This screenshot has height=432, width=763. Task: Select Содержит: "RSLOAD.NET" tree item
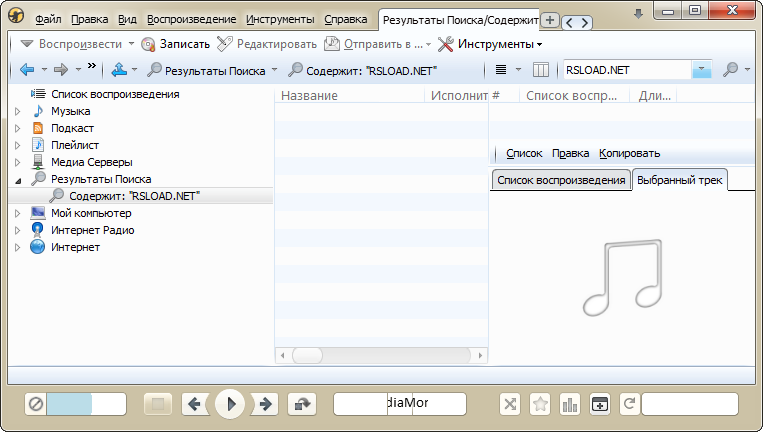pyautogui.click(x=134, y=196)
